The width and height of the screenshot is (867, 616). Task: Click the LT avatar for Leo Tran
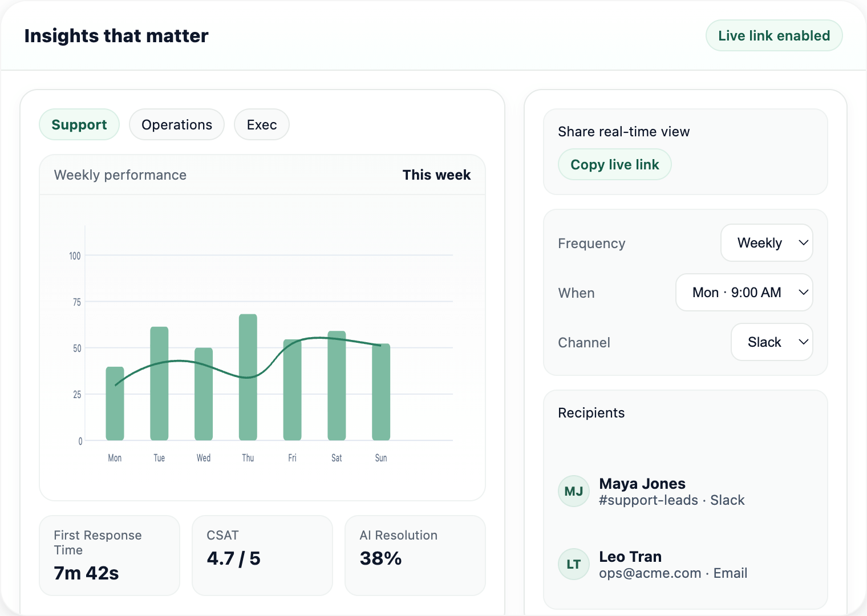(573, 564)
